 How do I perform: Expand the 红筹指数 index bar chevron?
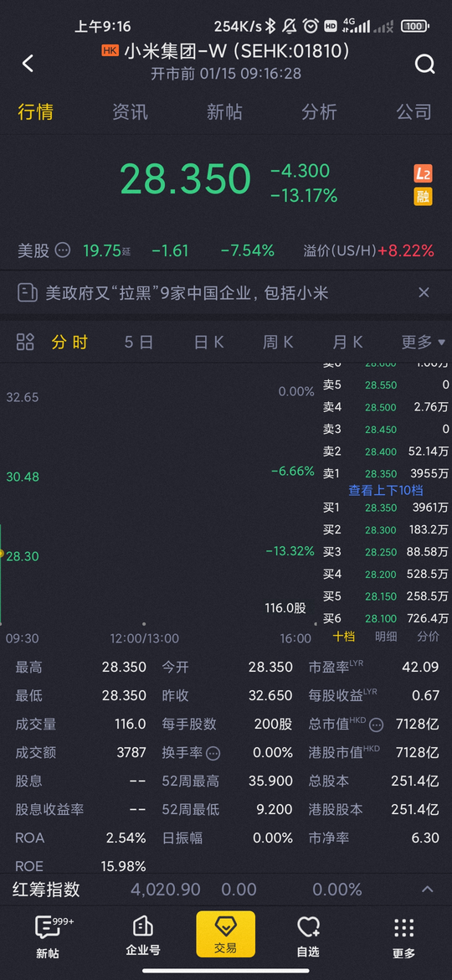click(x=428, y=890)
